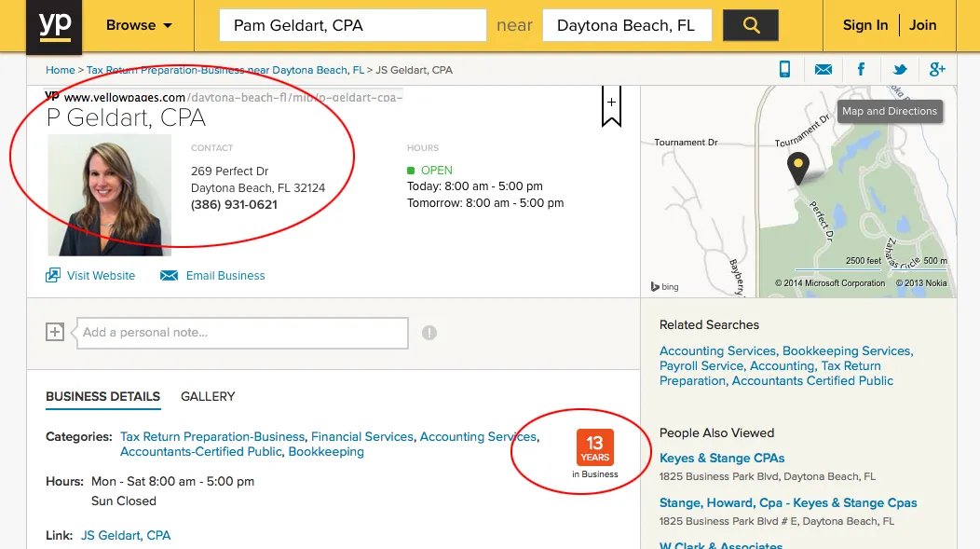Click the Sun Closed text

[124, 501]
